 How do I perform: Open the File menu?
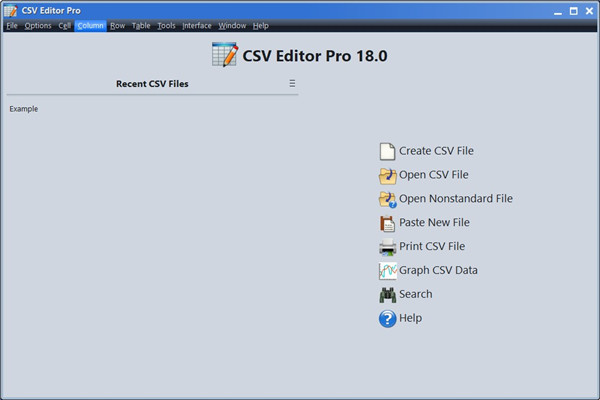coord(12,26)
